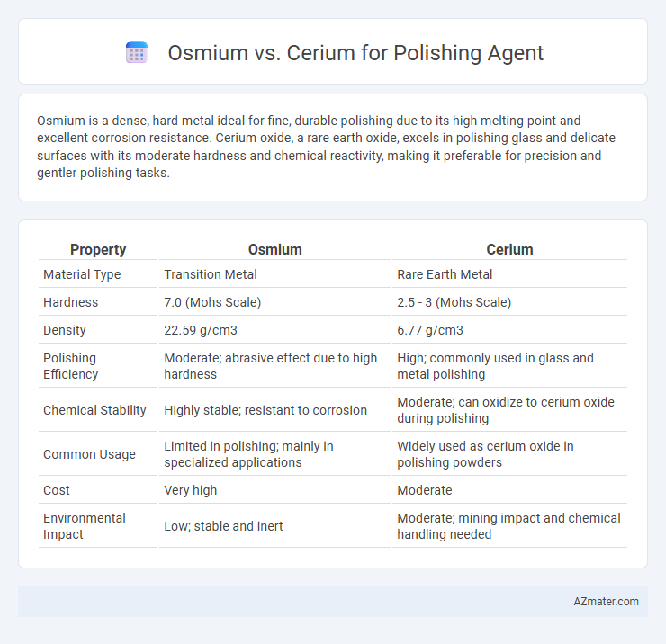
Task: Click the table icon beside the title
Action: [x=137, y=53]
